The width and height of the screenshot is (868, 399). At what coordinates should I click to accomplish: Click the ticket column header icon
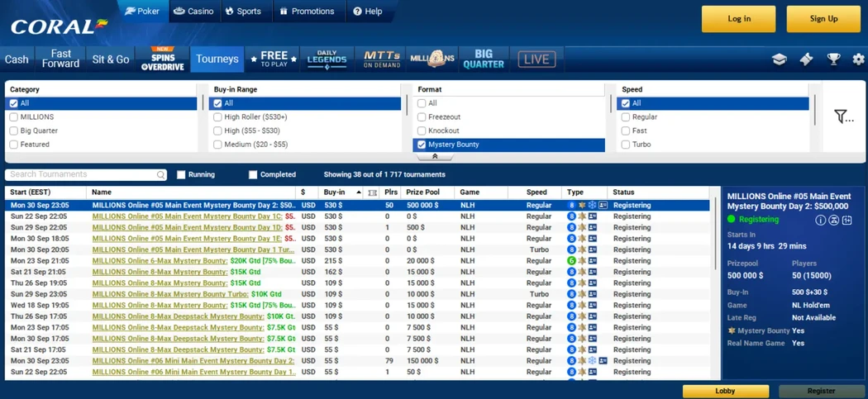(372, 192)
